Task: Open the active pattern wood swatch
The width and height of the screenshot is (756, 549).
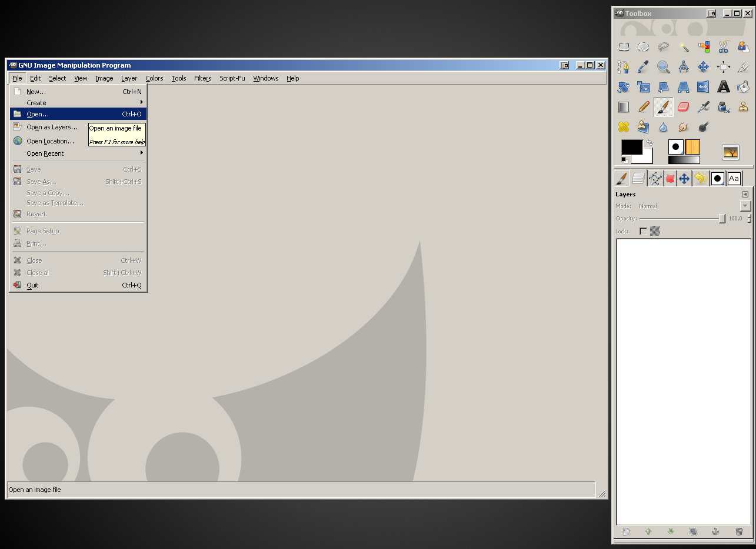Action: coord(692,147)
